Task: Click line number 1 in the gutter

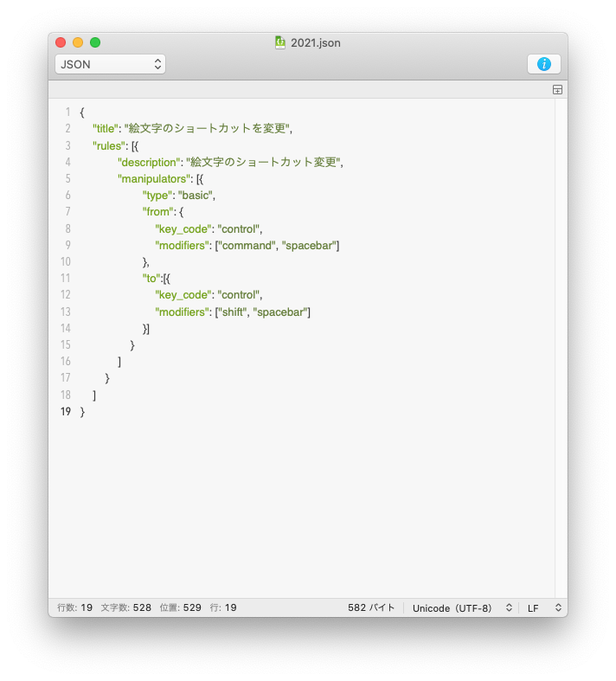Action: [x=67, y=112]
